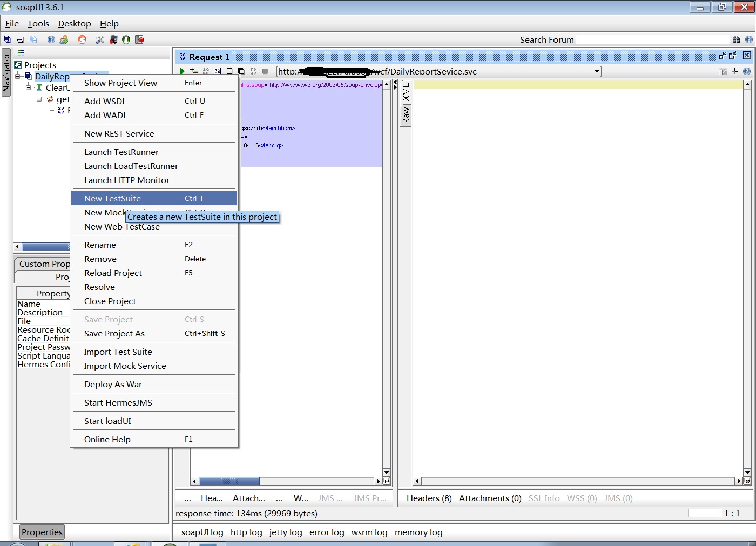Select Close Project menu entry

tap(154, 301)
